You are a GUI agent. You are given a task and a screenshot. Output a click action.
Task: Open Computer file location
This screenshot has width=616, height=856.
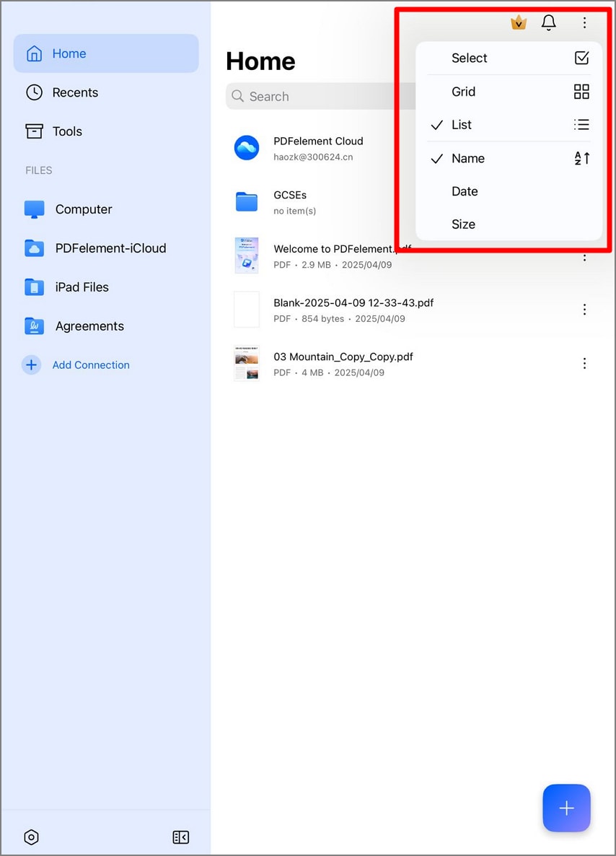pyautogui.click(x=106, y=209)
